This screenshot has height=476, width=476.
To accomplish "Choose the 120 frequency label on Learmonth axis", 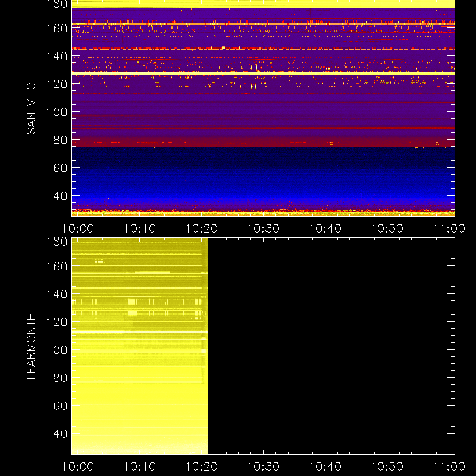I will coord(57,322).
